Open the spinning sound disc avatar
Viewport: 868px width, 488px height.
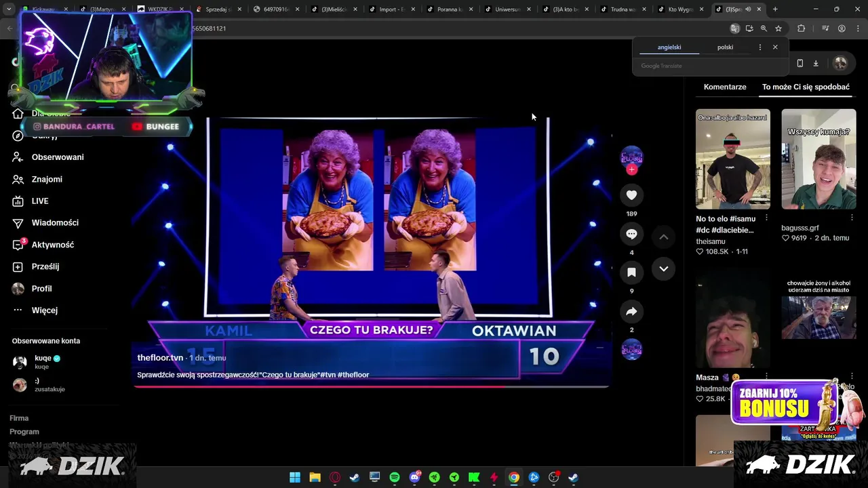pyautogui.click(x=631, y=350)
